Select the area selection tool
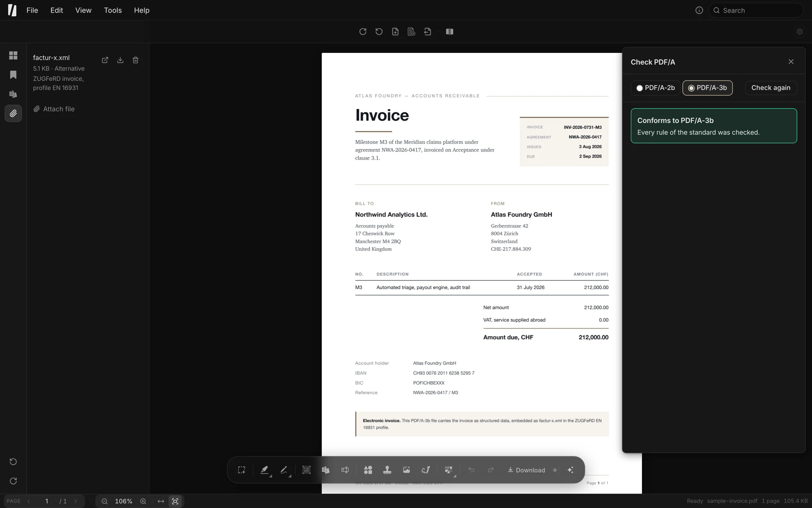Screen dimensions: 812x508 pos(242,470)
